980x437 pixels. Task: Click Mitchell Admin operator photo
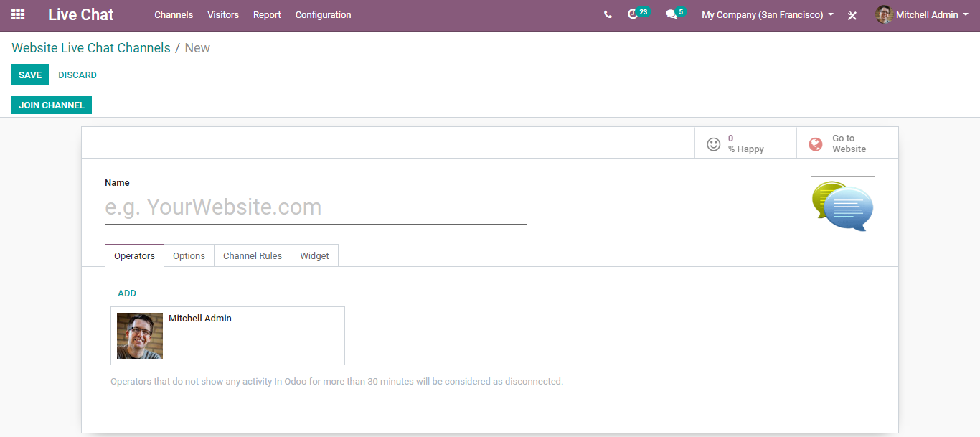coord(140,336)
